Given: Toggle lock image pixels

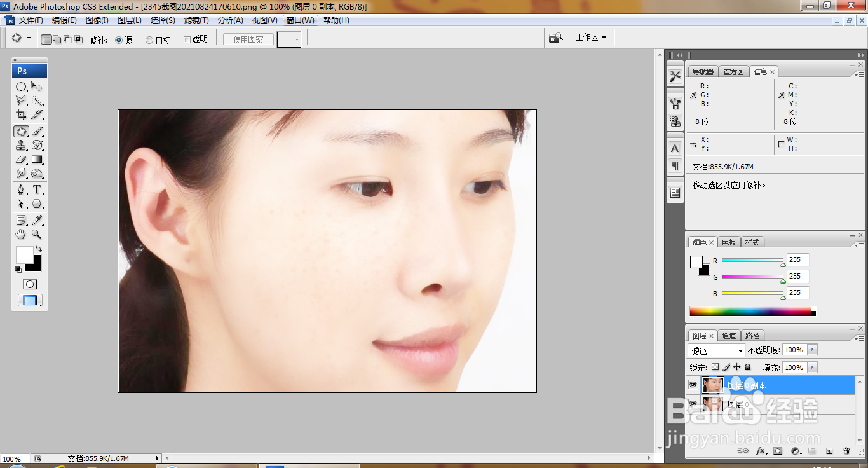Looking at the screenshot, I should click(726, 367).
